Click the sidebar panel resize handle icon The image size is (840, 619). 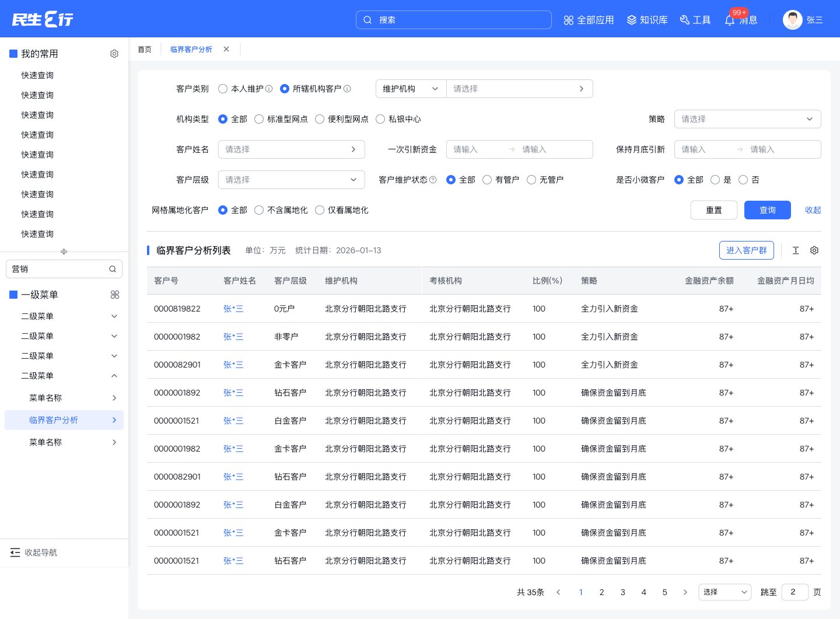click(x=64, y=251)
